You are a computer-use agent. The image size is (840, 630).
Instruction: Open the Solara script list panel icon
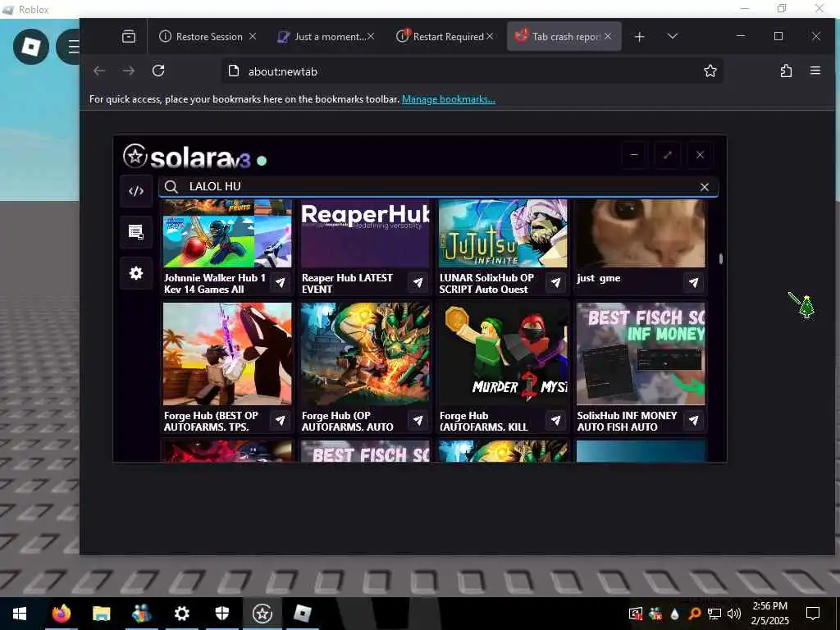[x=136, y=232]
